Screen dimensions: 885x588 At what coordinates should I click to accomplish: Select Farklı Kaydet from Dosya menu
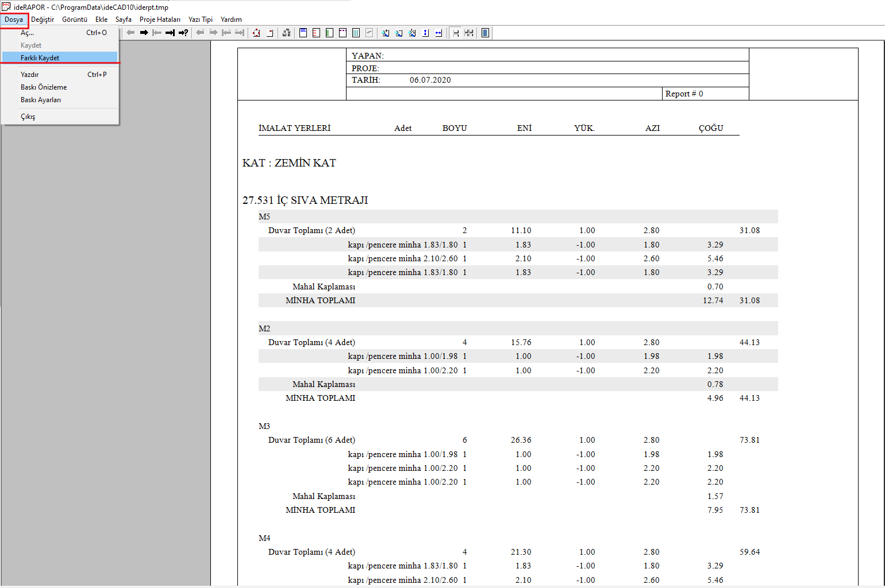point(40,58)
